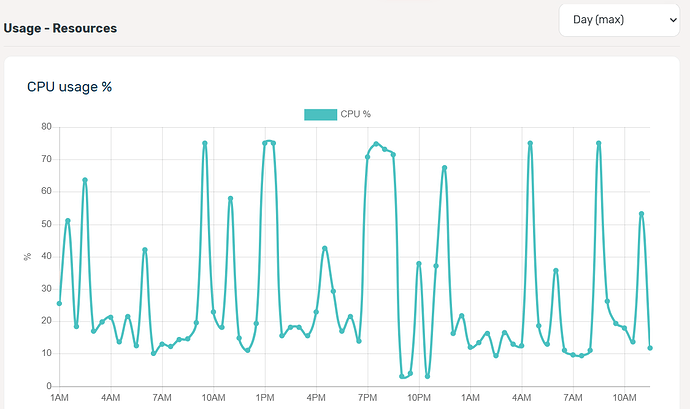Click the peak point near 7PM at 75%
Screen dimensions: 690x409
click(x=376, y=144)
